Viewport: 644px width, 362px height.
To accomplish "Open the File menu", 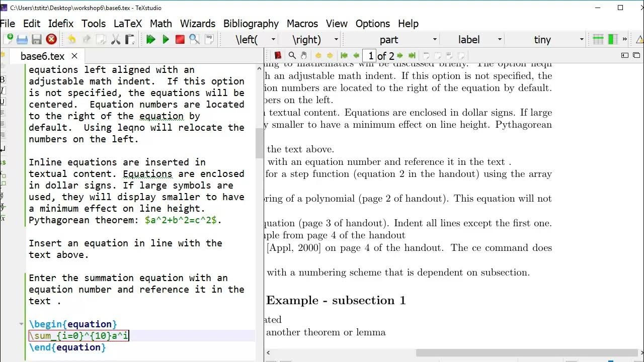I will [8, 24].
